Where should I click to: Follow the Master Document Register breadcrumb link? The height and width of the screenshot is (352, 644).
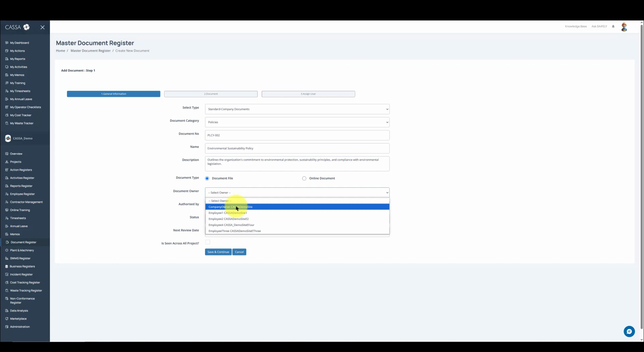tap(91, 51)
